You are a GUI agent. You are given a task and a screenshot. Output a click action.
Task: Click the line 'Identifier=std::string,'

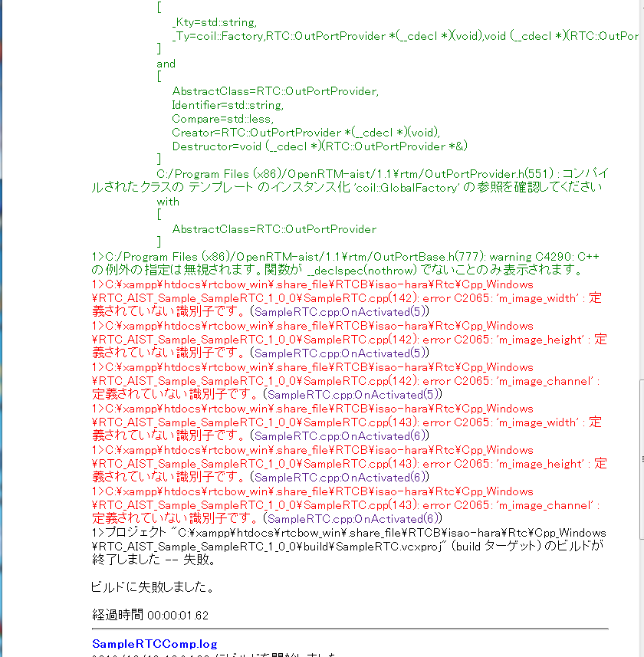click(x=228, y=105)
